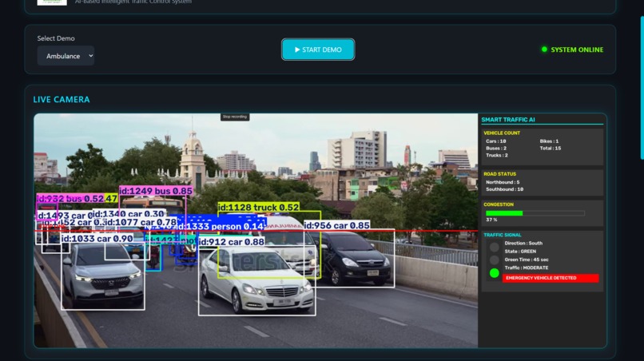Image resolution: width=644 pixels, height=361 pixels.
Task: Click the green congestion progress bar
Action: point(504,213)
